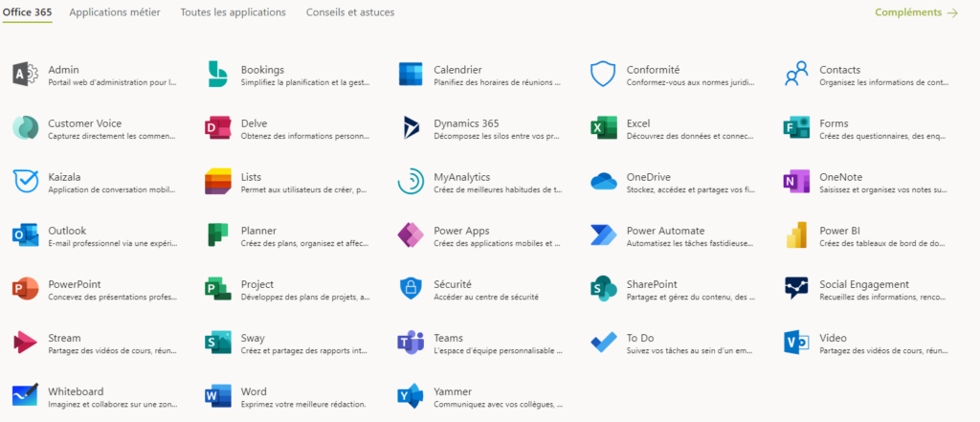Select the To Do checkmark icon
This screenshot has height=422, width=980.
pos(603,343)
